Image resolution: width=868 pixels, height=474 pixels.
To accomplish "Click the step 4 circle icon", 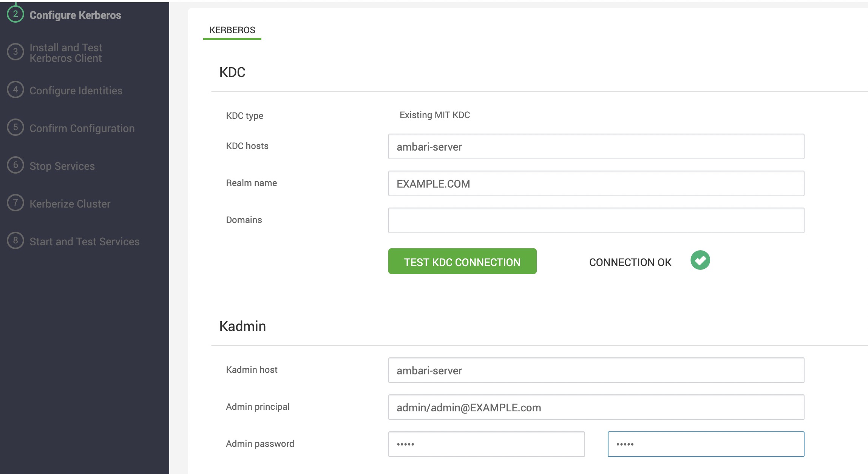I will tap(15, 90).
